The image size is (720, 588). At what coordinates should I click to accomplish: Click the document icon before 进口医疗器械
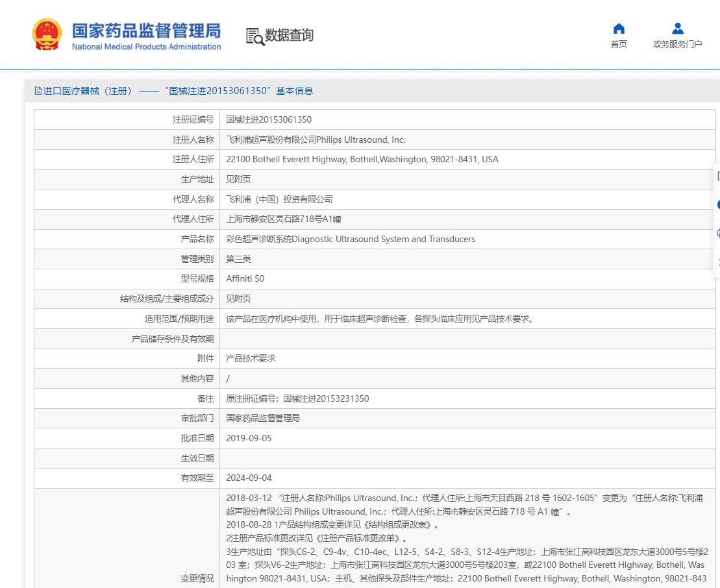(x=38, y=91)
